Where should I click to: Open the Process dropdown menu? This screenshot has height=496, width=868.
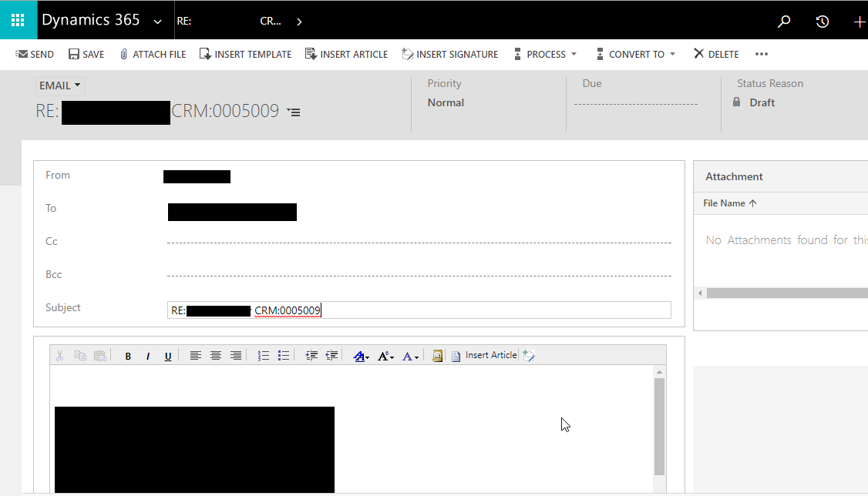tap(545, 54)
